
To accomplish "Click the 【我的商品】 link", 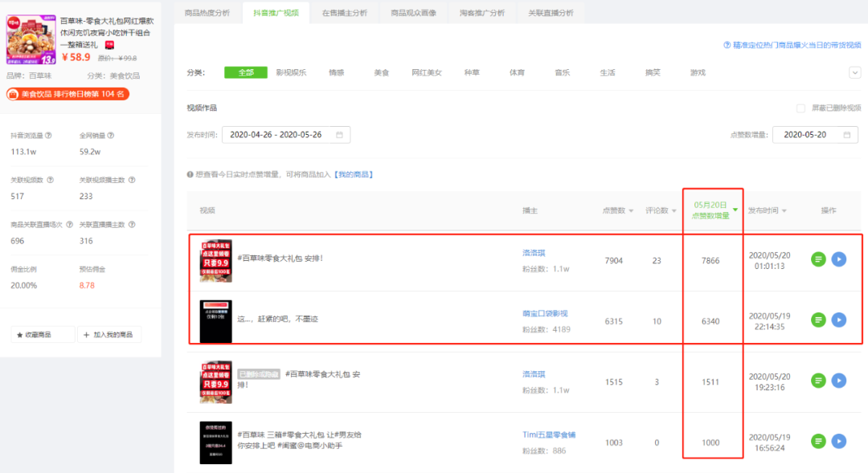I will 353,174.
